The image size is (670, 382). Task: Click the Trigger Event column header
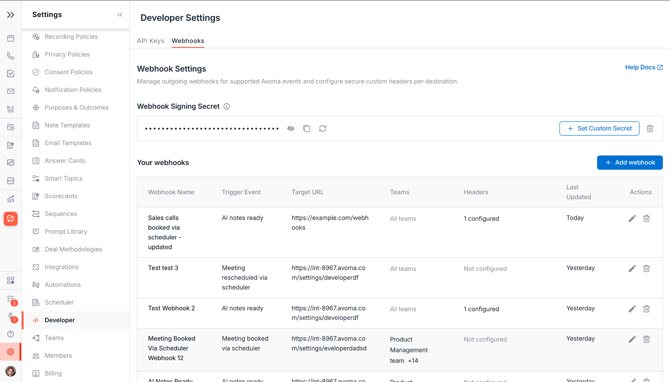[x=241, y=192]
